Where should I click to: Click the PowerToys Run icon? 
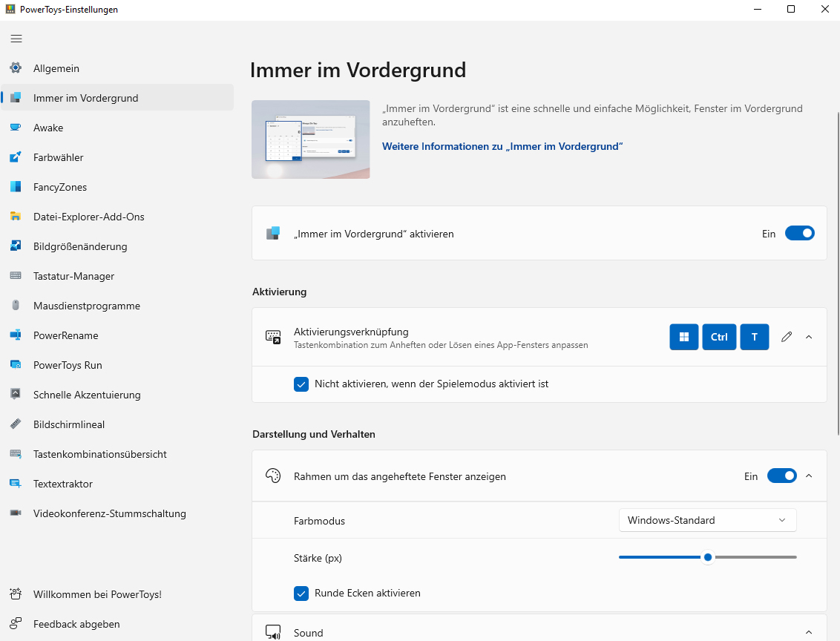point(16,365)
